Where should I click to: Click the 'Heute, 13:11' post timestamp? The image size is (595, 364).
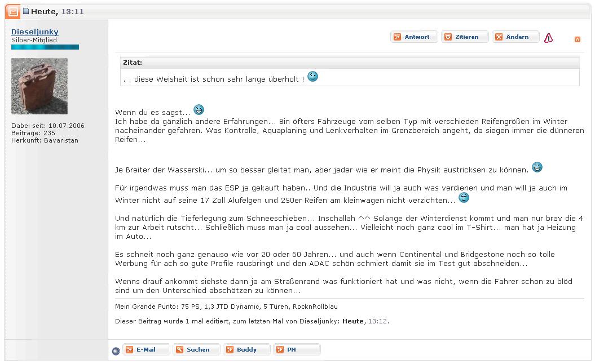point(57,11)
